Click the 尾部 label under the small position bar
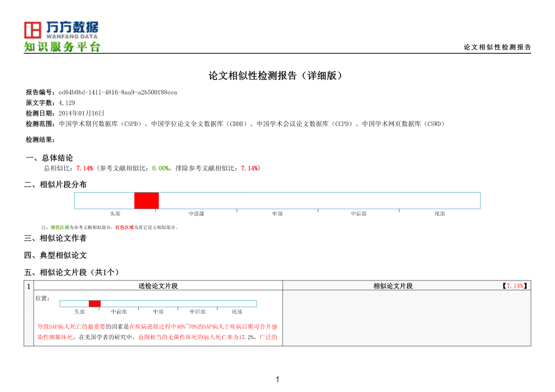 237,312
